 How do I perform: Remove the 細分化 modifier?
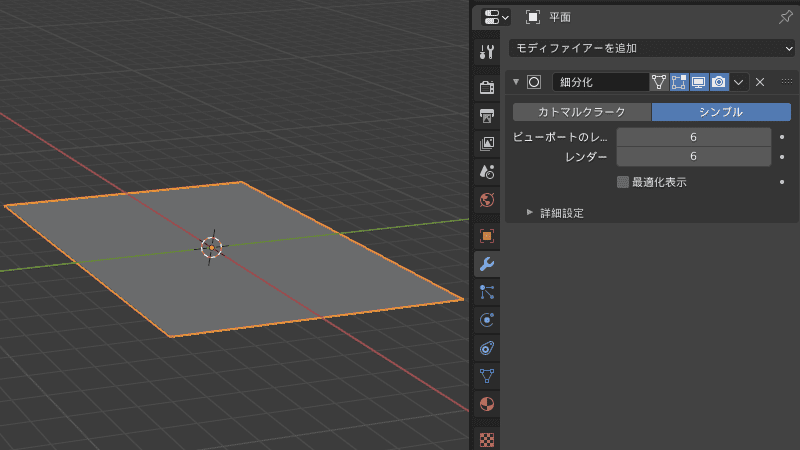[760, 82]
